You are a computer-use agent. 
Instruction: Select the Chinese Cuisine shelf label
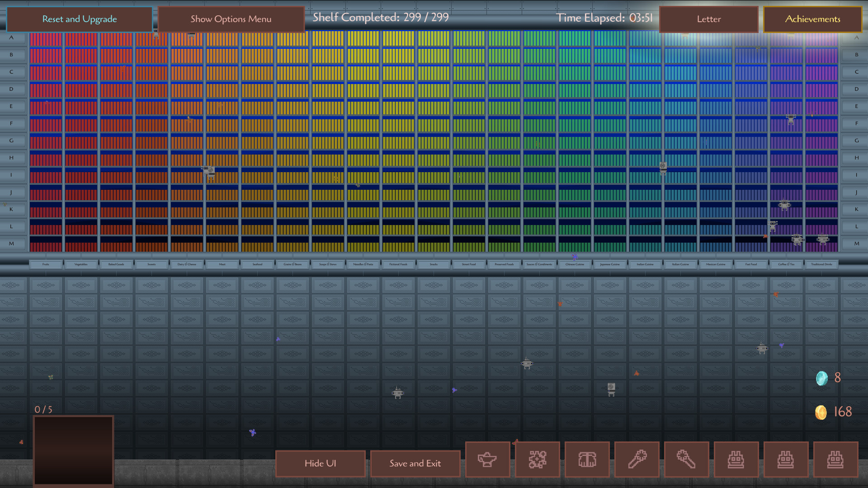point(575,264)
